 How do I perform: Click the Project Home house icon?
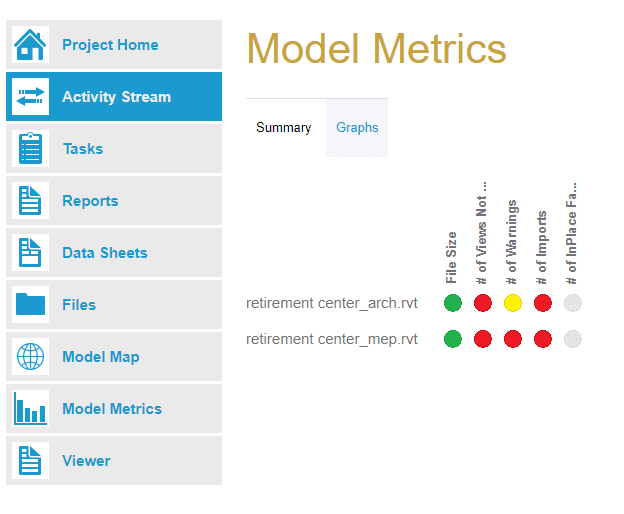click(x=30, y=45)
